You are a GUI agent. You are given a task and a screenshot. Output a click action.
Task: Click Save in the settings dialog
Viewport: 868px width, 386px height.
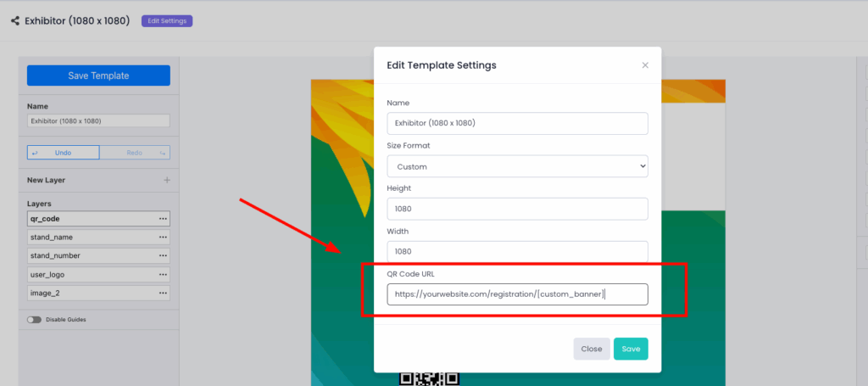pyautogui.click(x=631, y=349)
